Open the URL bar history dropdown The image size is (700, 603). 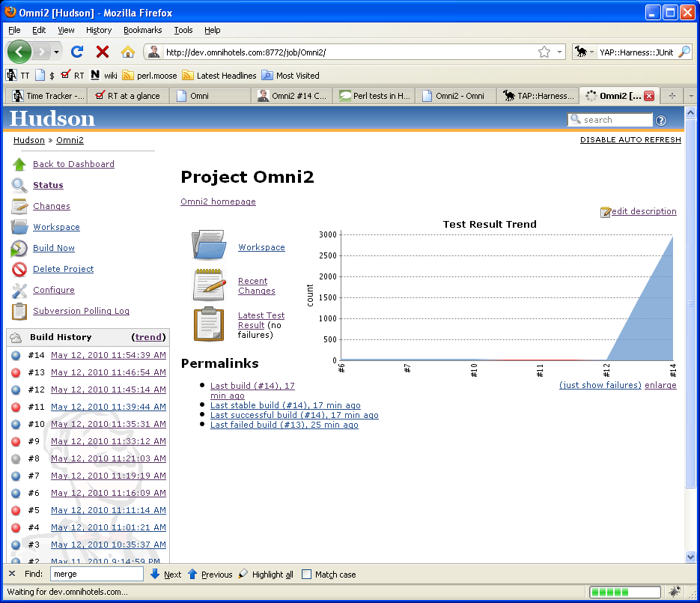[x=559, y=52]
